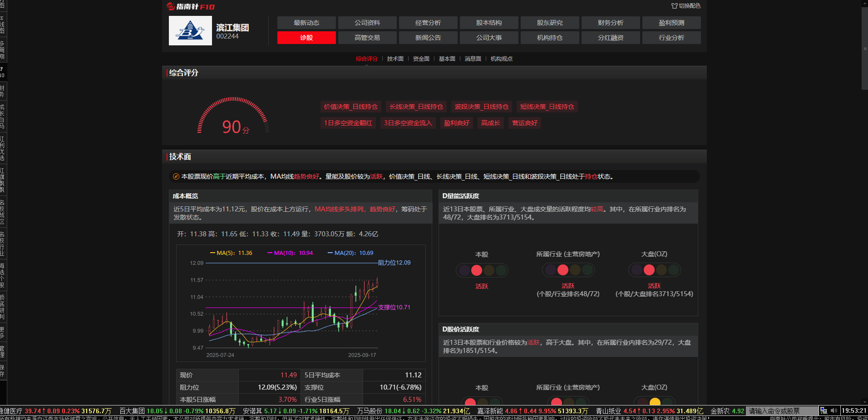The width and height of the screenshot is (868, 420).
Task: Open the 机构持仓 tab
Action: (550, 38)
